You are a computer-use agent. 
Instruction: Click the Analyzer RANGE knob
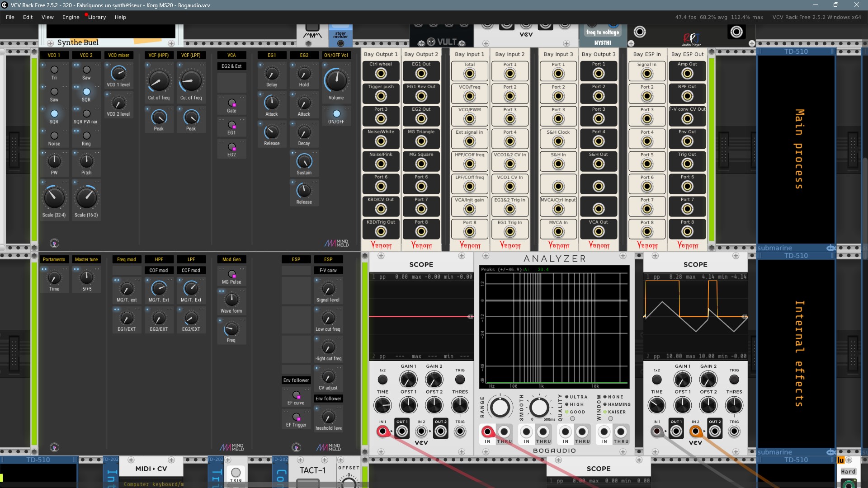[500, 407]
